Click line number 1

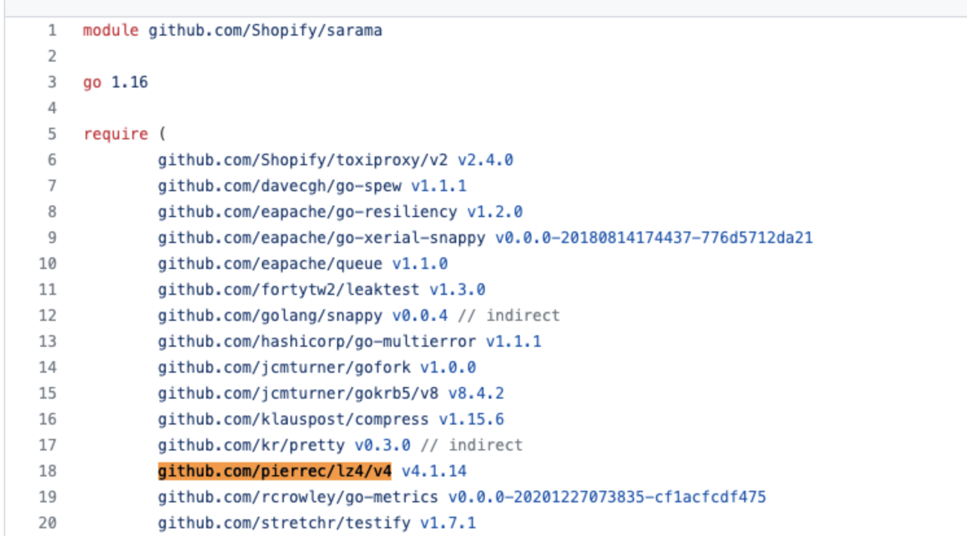(52, 30)
